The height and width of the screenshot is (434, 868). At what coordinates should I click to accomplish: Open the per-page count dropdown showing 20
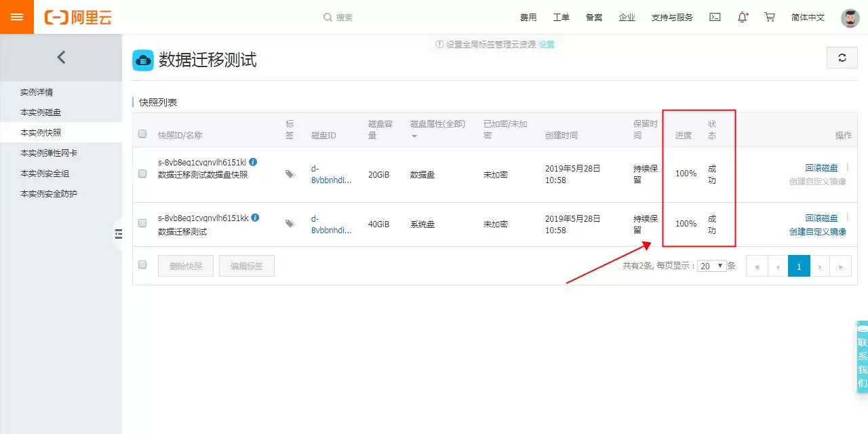[x=712, y=266]
